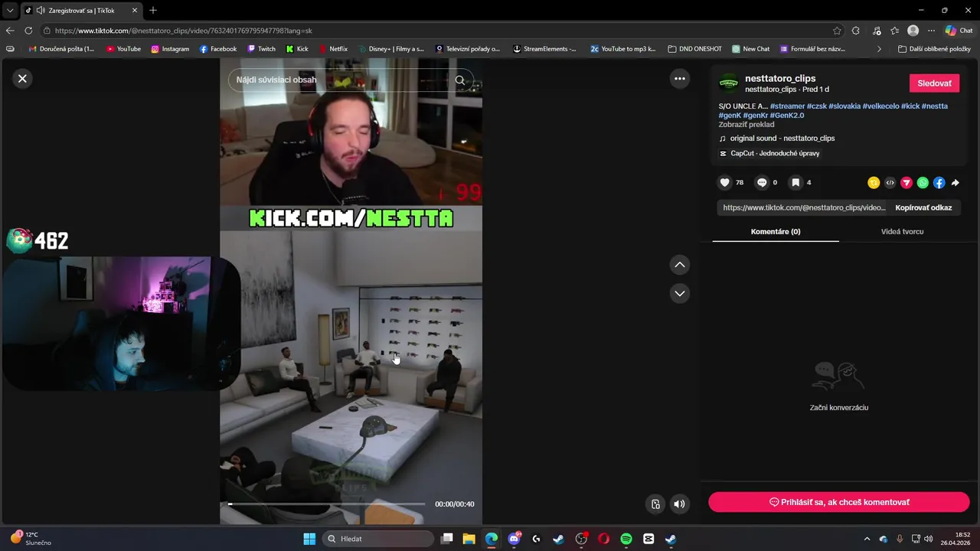Go to the previous video with the up arrow

679,265
